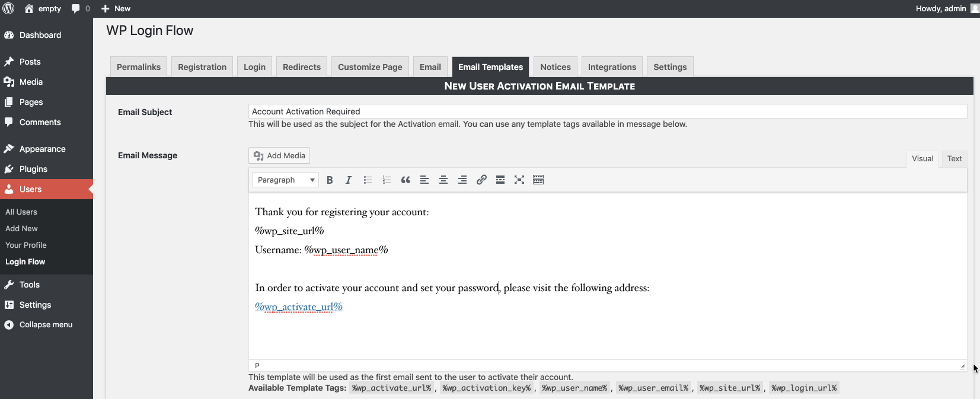Click the %wp_site_url% line in editor
This screenshot has height=399, width=980.
(289, 231)
